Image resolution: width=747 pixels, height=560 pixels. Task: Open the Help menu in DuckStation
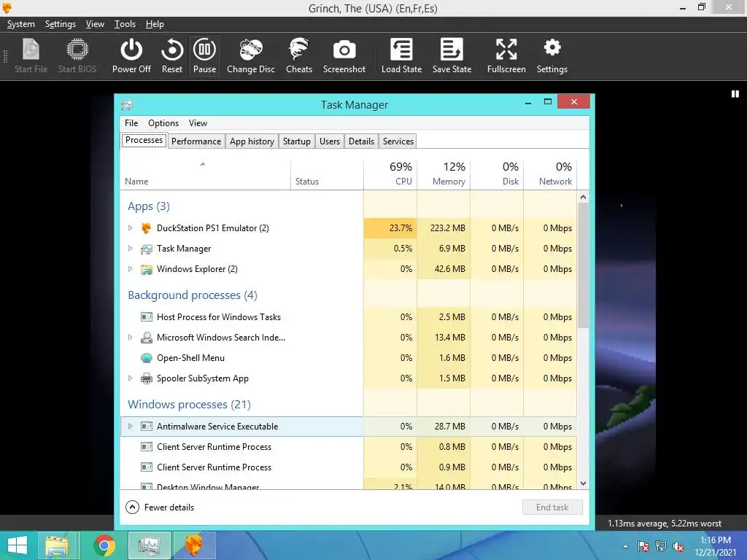(x=155, y=24)
